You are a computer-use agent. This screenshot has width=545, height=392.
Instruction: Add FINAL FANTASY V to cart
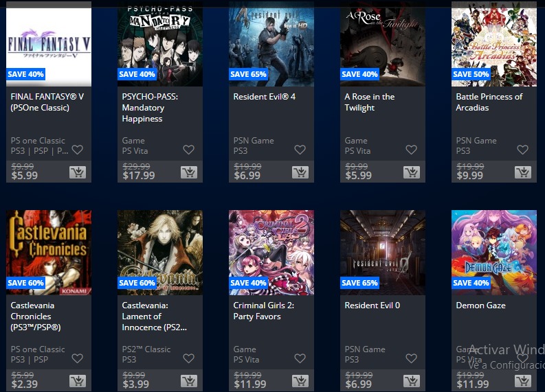[78, 172]
